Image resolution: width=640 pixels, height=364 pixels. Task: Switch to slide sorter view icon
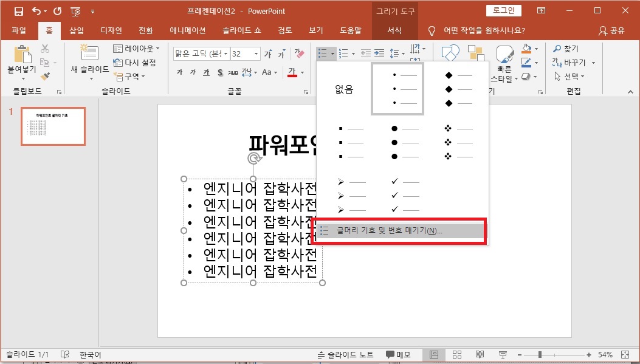point(456,355)
